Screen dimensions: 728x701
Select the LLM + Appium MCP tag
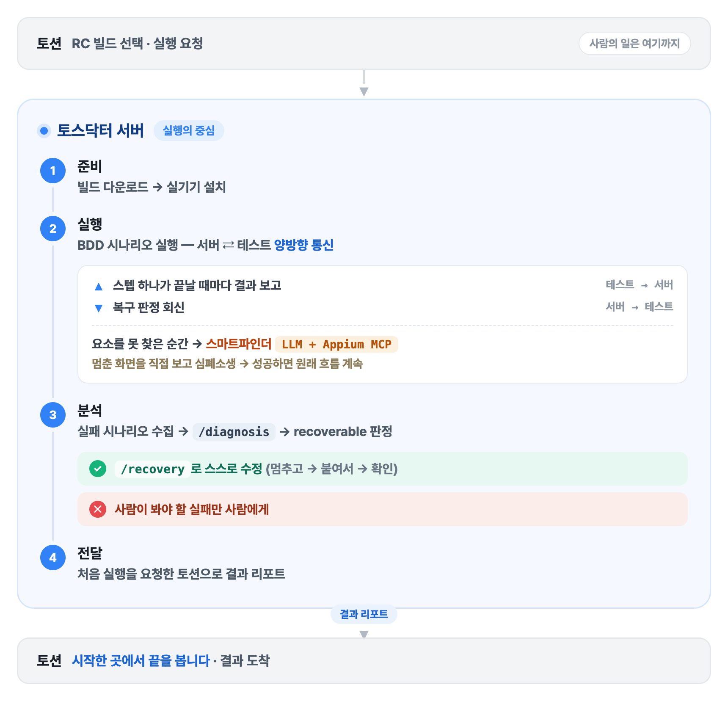click(336, 344)
